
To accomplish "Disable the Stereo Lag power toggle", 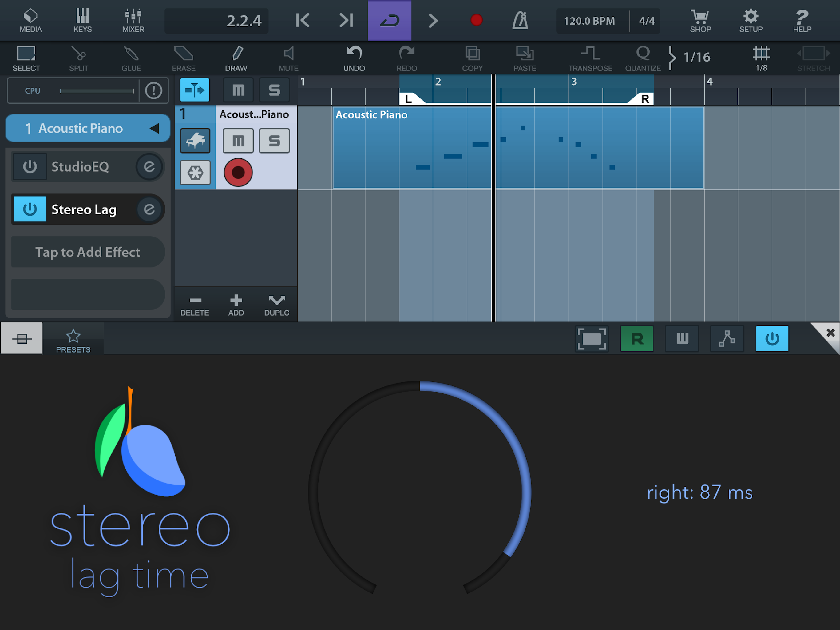I will pyautogui.click(x=30, y=209).
